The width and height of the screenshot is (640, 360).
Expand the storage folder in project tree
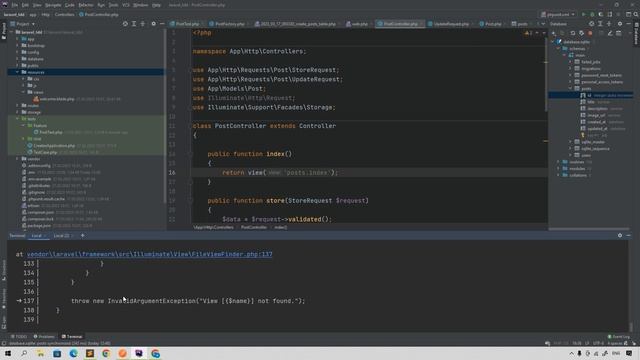[x=18, y=112]
